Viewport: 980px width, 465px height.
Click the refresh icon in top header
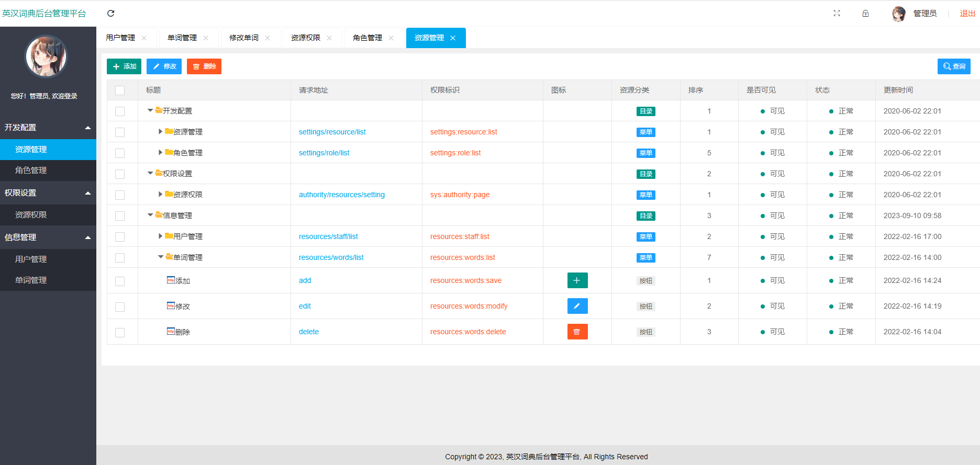(110, 14)
